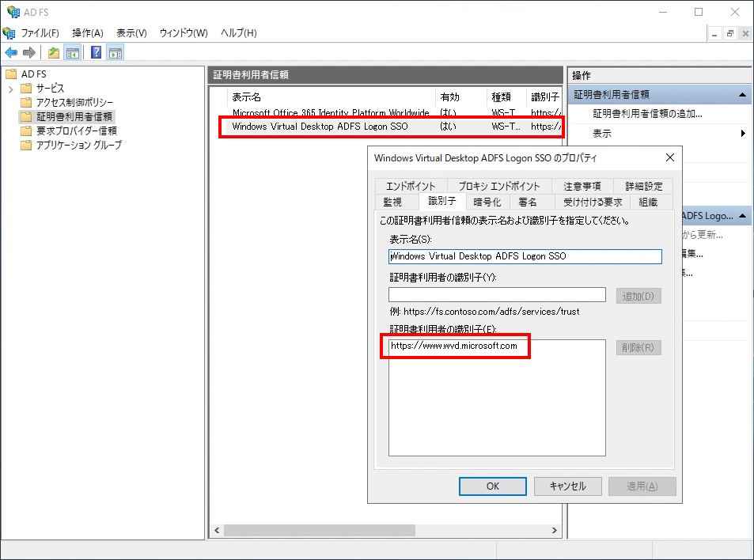The width and height of the screenshot is (754, 560).
Task: Click the サービス folder icon
Action: (26, 88)
